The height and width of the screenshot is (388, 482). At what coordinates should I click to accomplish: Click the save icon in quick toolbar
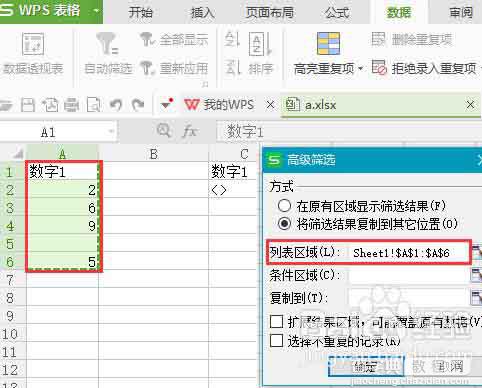(x=28, y=105)
